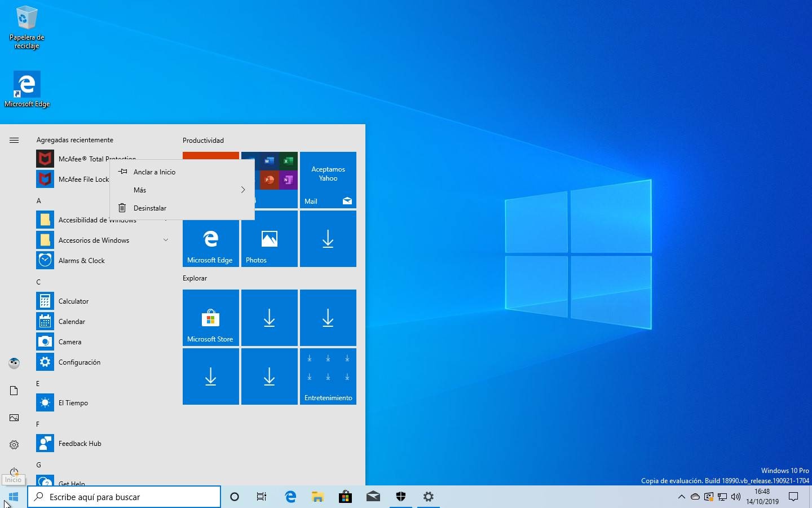Click the Escribe aquí para buscar search box
Image resolution: width=812 pixels, height=508 pixels.
coord(124,497)
